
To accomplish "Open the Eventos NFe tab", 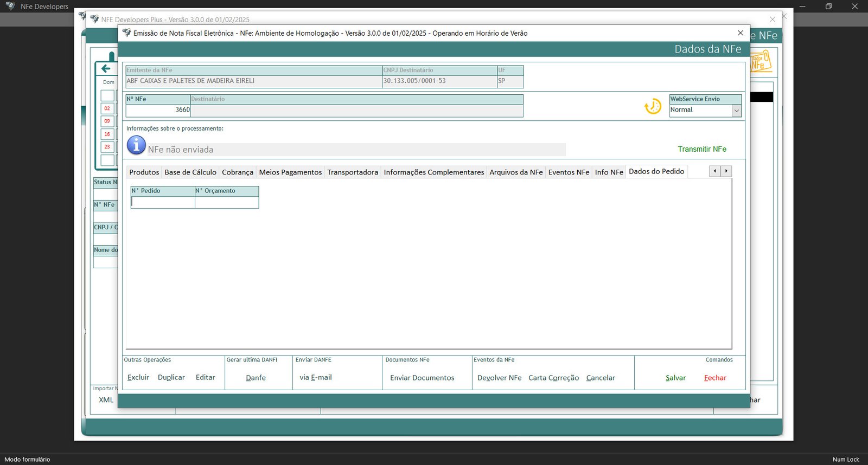I will tap(568, 172).
